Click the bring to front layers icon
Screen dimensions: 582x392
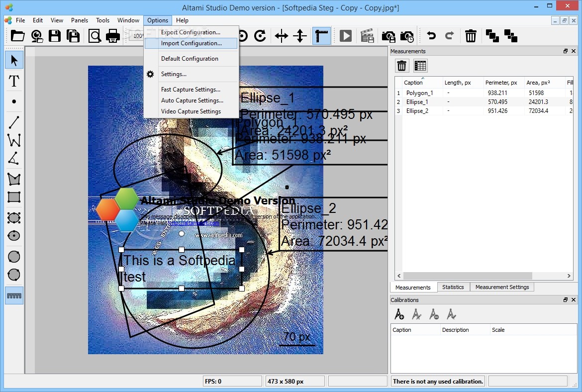coord(492,36)
